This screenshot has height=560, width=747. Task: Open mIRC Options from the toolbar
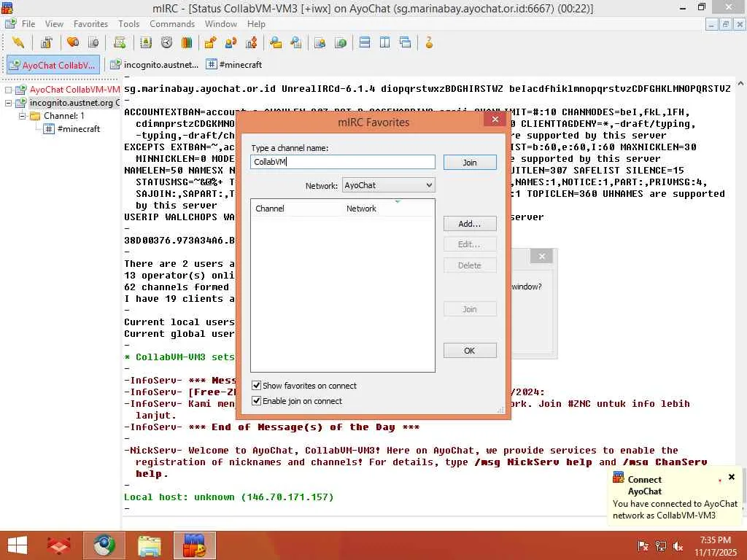pos(46,43)
